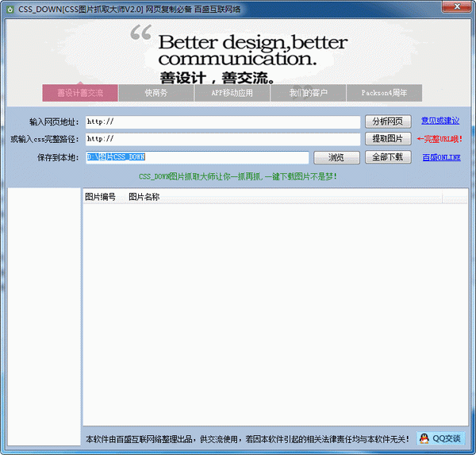Image resolution: width=476 pixels, height=455 pixels.
Task: Click the green app icon in the title bar
Action: (10, 10)
